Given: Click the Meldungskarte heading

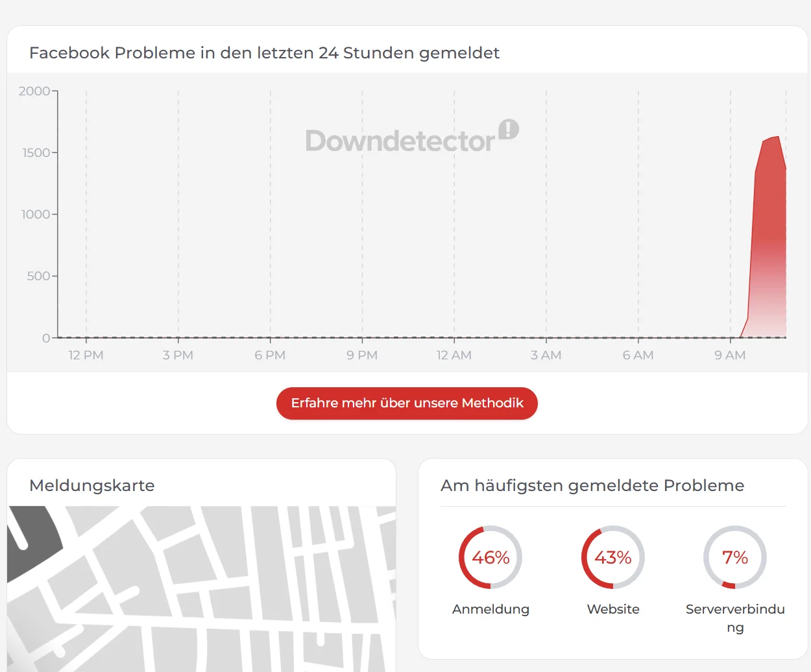Looking at the screenshot, I should click(92, 486).
